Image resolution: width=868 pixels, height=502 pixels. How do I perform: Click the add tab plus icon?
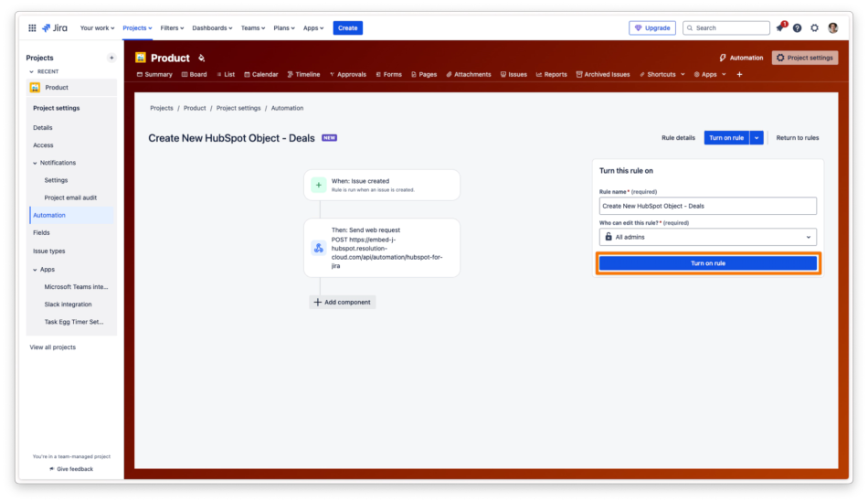coord(739,74)
